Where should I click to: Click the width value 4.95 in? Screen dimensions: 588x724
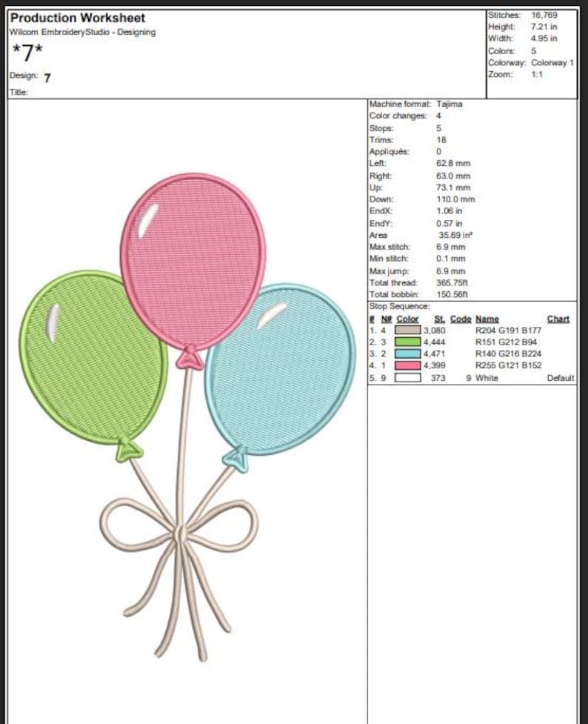pos(544,39)
